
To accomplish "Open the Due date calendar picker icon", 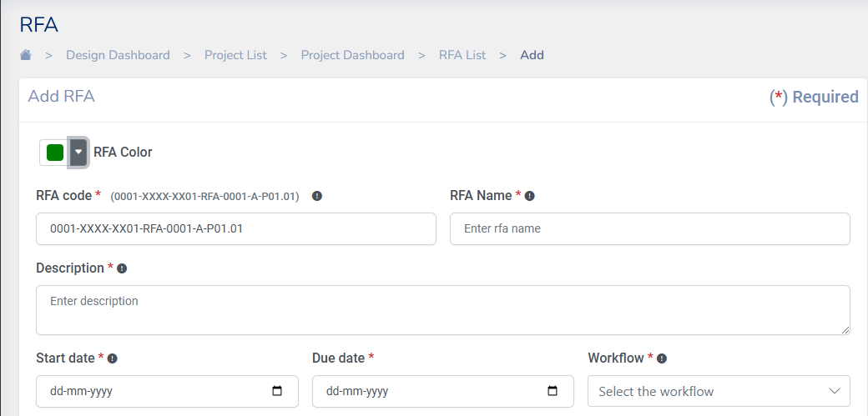I will (x=553, y=391).
